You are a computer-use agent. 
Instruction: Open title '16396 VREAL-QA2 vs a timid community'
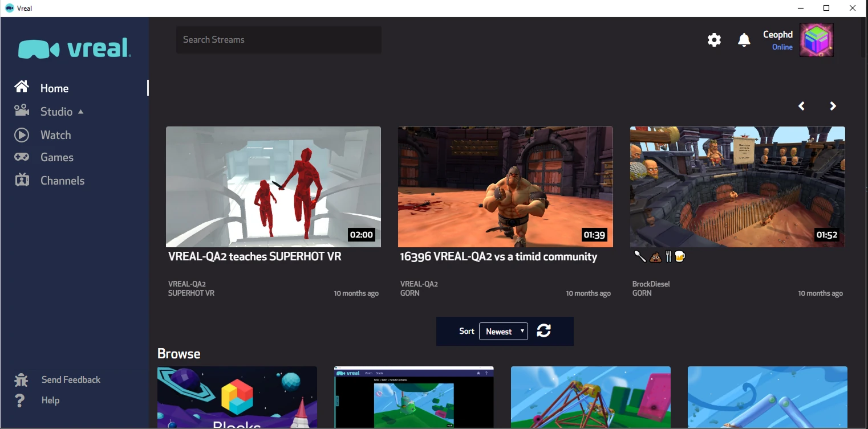(498, 257)
